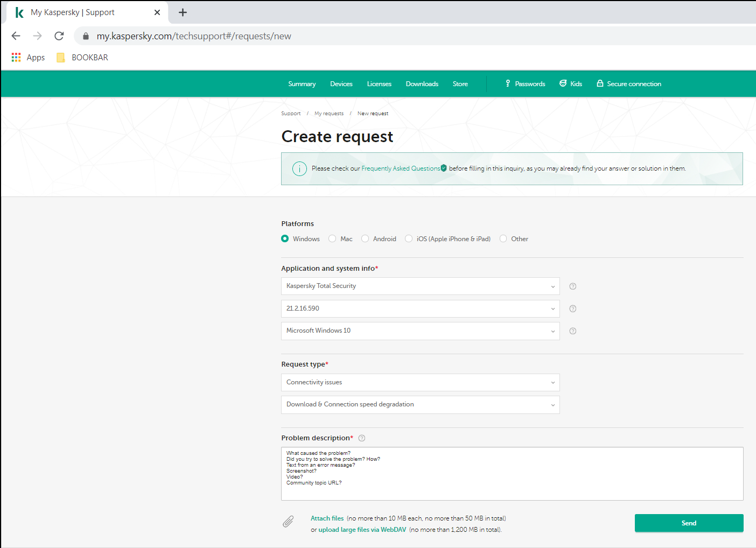
Task: Click the browser back arrow
Action: pos(16,36)
